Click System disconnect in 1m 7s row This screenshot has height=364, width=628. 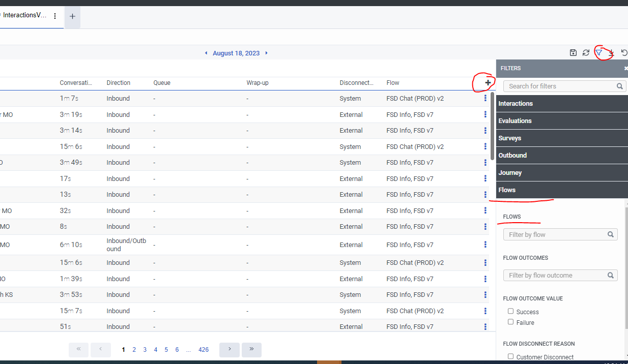tap(350, 99)
